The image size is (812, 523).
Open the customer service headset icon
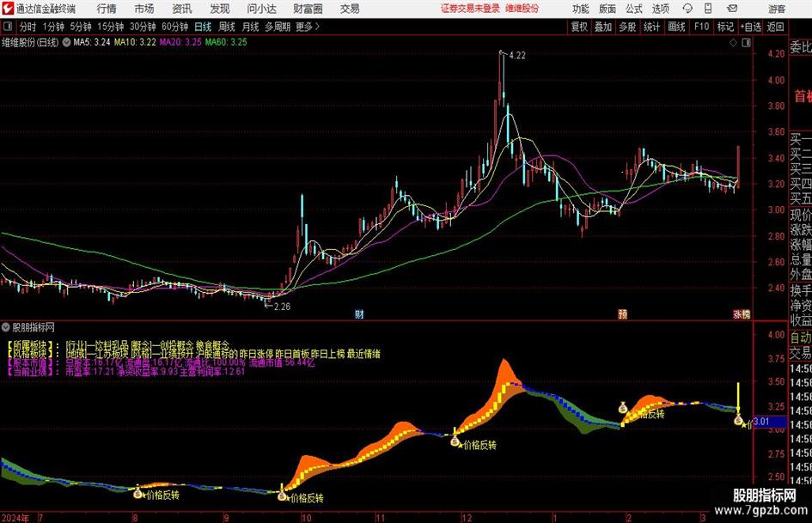pyautogui.click(x=687, y=9)
